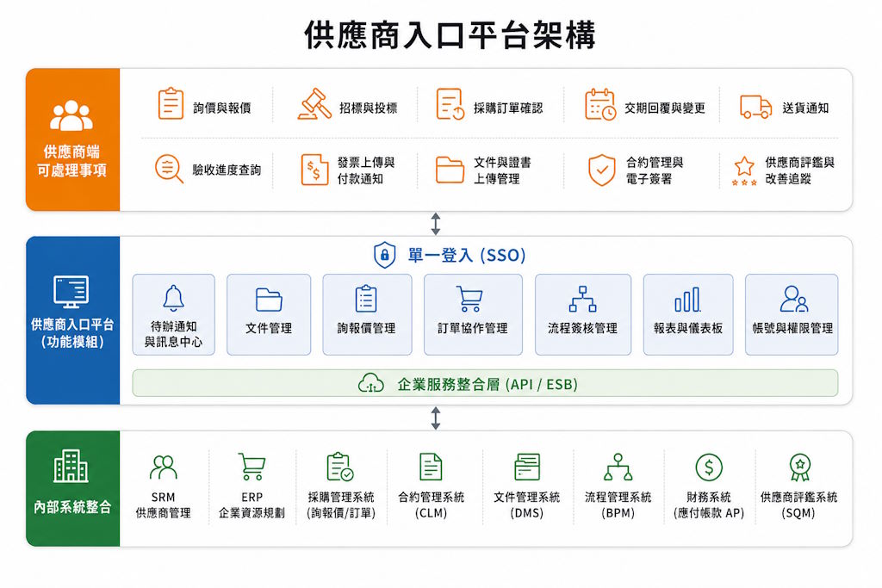Image resolution: width=882 pixels, height=588 pixels.
Task: Click the 單一登入 (SSO) label
Action: click(x=466, y=255)
